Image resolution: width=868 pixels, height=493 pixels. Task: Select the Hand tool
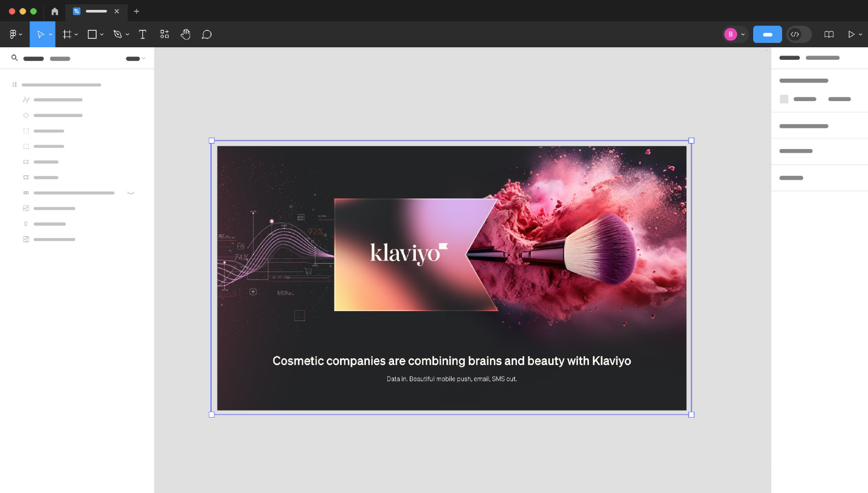point(186,34)
